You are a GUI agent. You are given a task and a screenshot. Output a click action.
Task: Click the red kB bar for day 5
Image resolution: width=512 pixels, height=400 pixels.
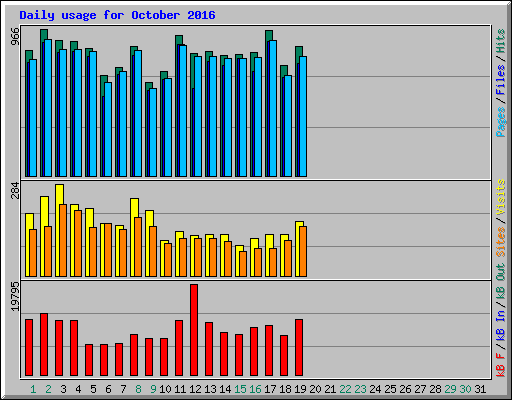point(89,360)
